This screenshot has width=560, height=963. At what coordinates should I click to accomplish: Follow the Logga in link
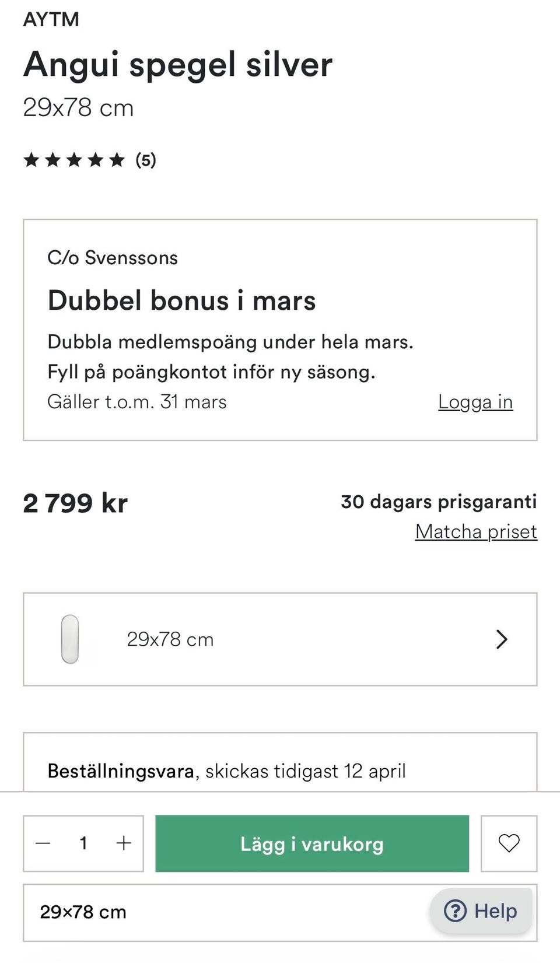(x=475, y=402)
